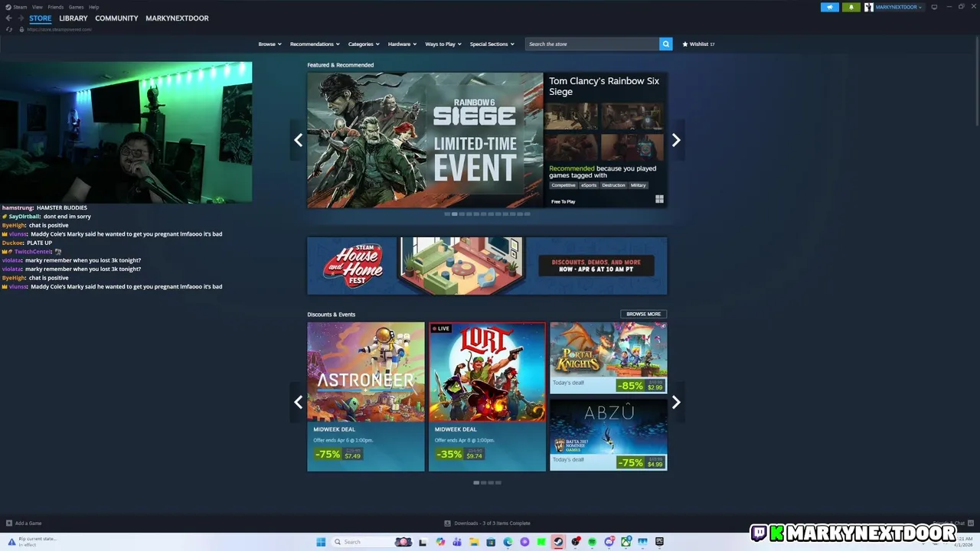Screen dimensions: 980x551
Task: Open the MARKYNEXTDOOR account dropdown
Action: (x=894, y=7)
